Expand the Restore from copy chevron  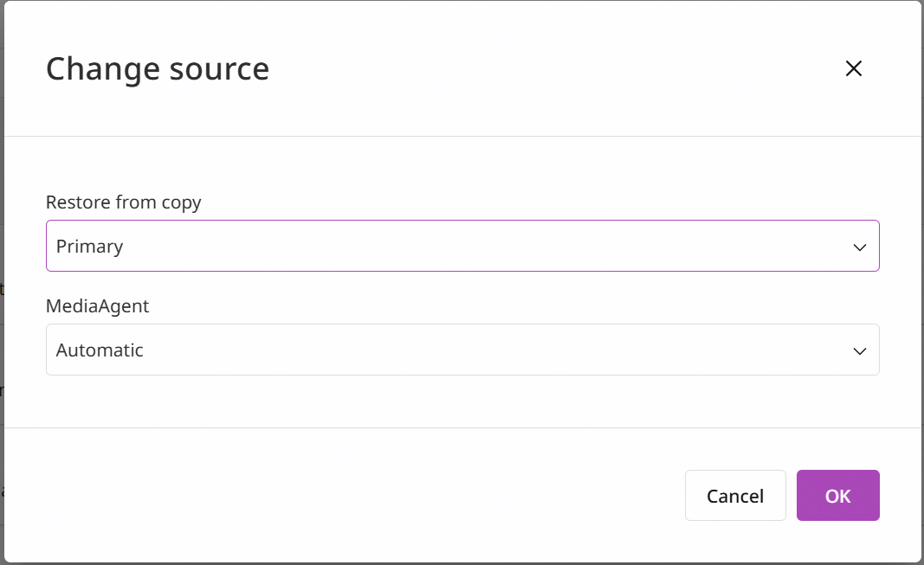click(860, 247)
